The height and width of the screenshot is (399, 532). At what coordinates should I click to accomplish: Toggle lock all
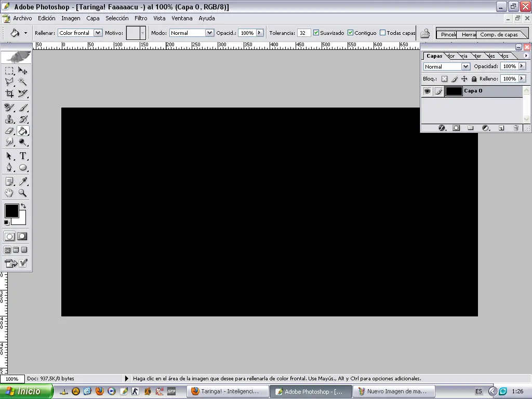coord(474,79)
